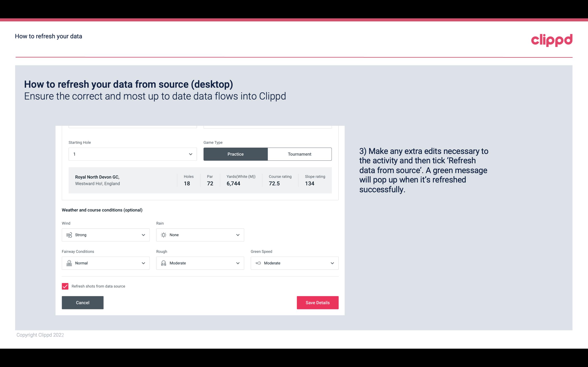Click the starting hole dropdown arrow icon
This screenshot has width=588, height=367.
[190, 154]
